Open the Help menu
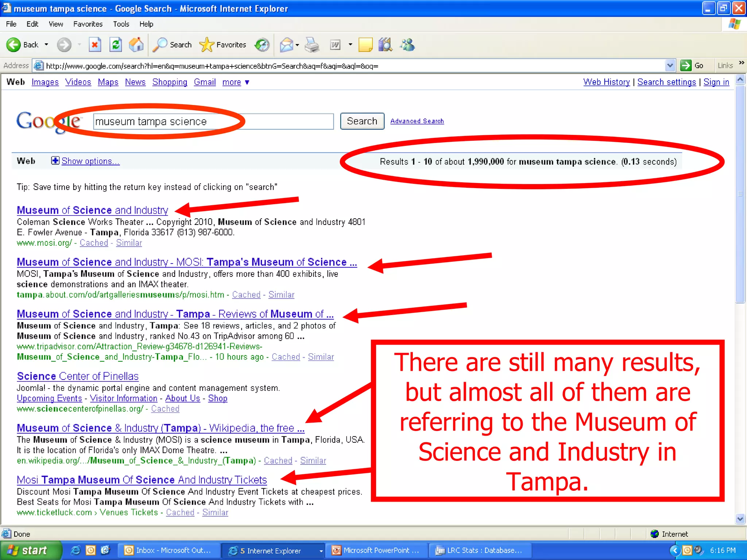The width and height of the screenshot is (747, 560). 146,24
